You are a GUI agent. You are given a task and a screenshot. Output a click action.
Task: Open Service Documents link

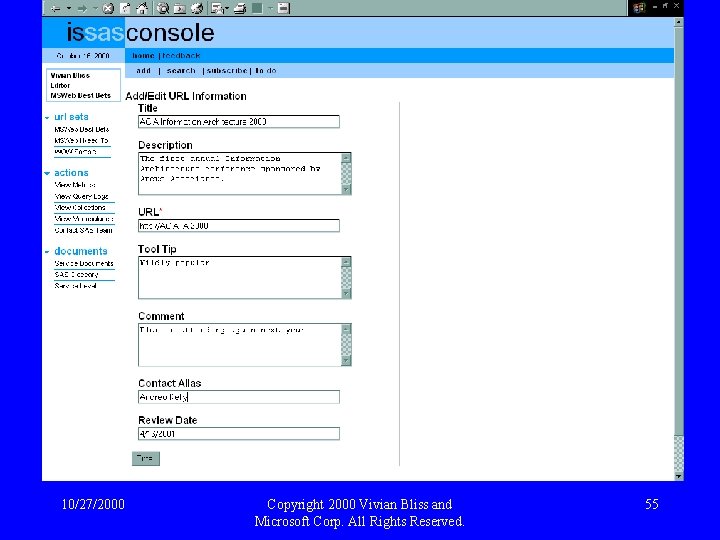tap(84, 264)
